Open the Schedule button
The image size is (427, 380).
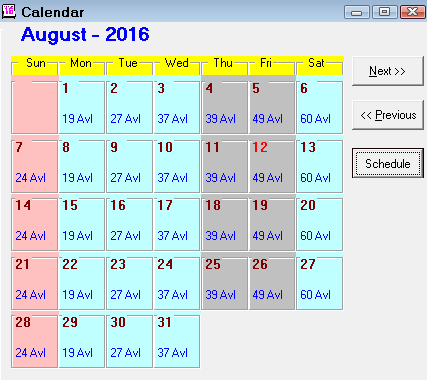point(388,163)
